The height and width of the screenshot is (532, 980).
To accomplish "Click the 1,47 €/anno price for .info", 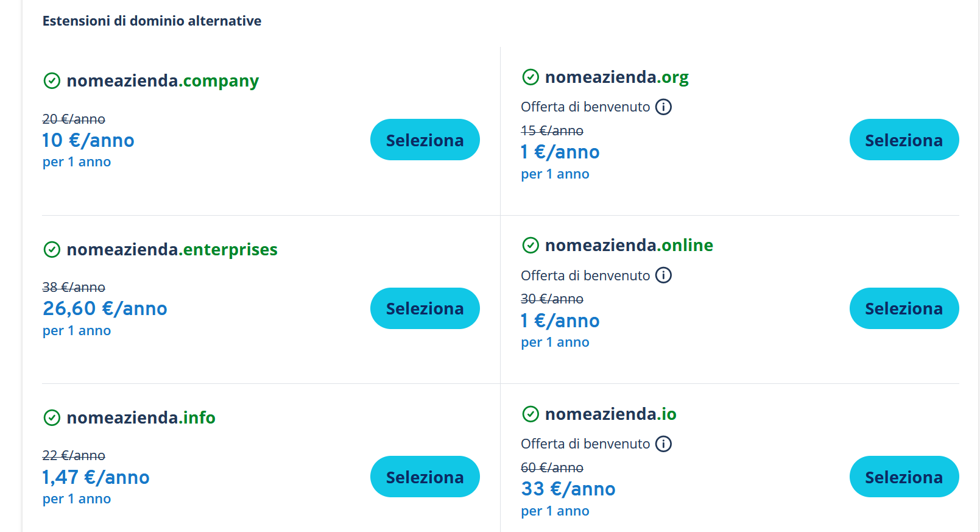I will point(96,477).
